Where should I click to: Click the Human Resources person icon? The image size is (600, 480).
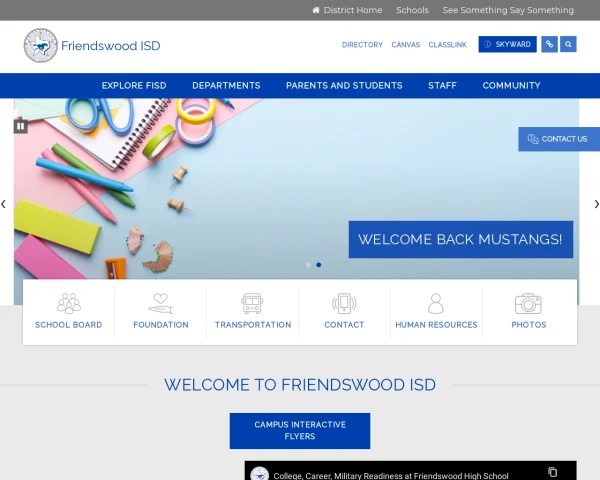(436, 303)
